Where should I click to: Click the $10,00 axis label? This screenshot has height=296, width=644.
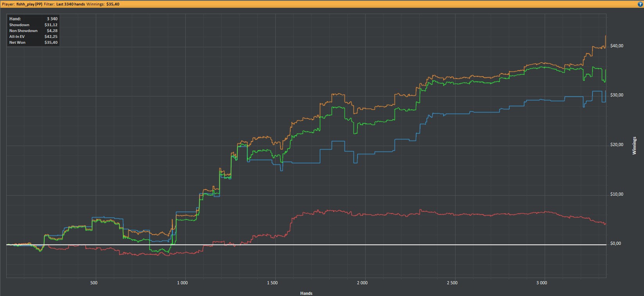pos(617,194)
